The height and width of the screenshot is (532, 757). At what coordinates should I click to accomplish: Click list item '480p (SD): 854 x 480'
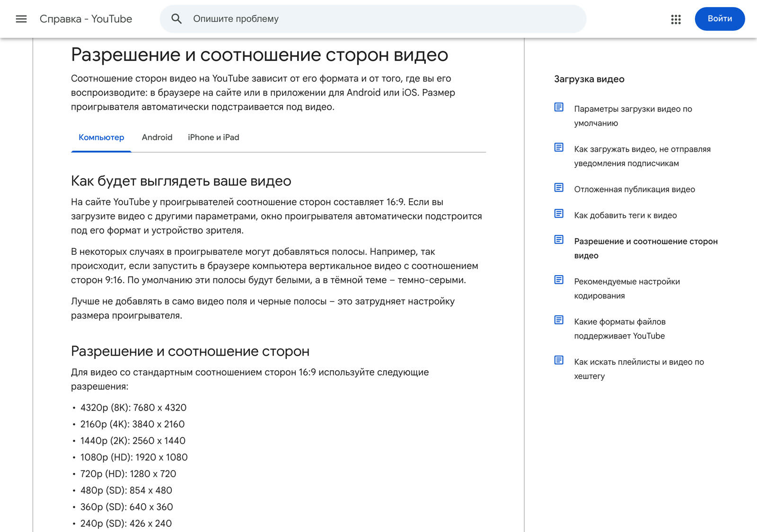point(126,490)
